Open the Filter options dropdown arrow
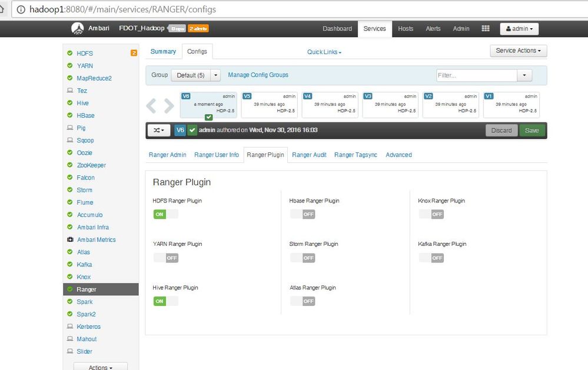This screenshot has width=588, height=370. [x=524, y=75]
